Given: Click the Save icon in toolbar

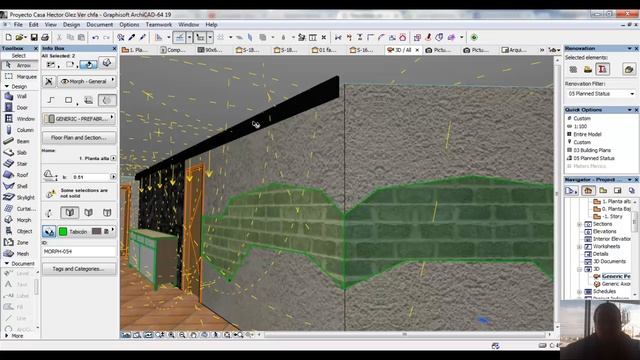Looking at the screenshot, I should coord(34,37).
